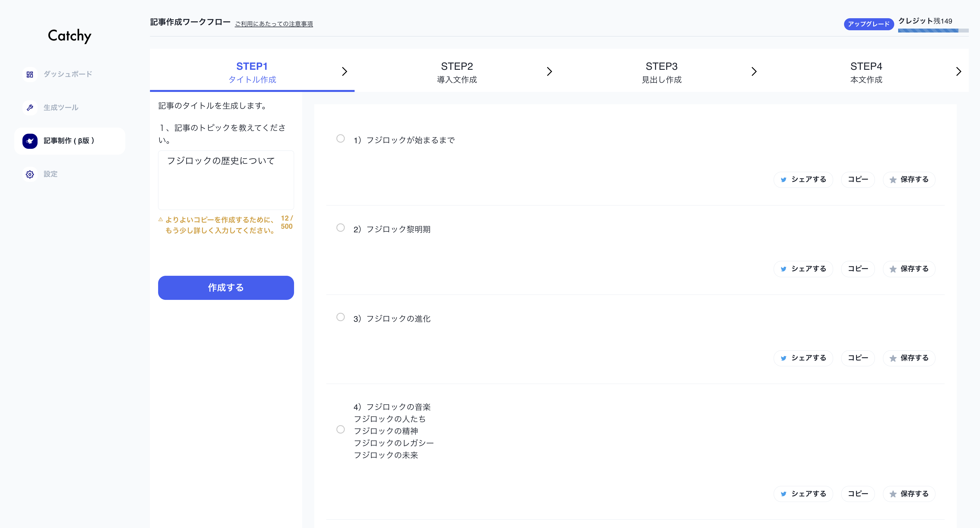Click the gear icon for 設定
The height and width of the screenshot is (528, 980).
click(30, 174)
